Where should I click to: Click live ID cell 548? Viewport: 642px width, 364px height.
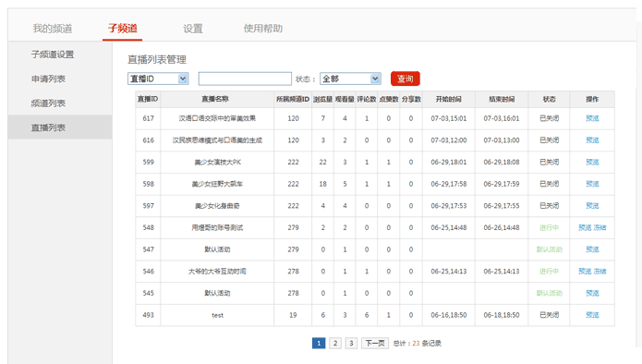(148, 227)
